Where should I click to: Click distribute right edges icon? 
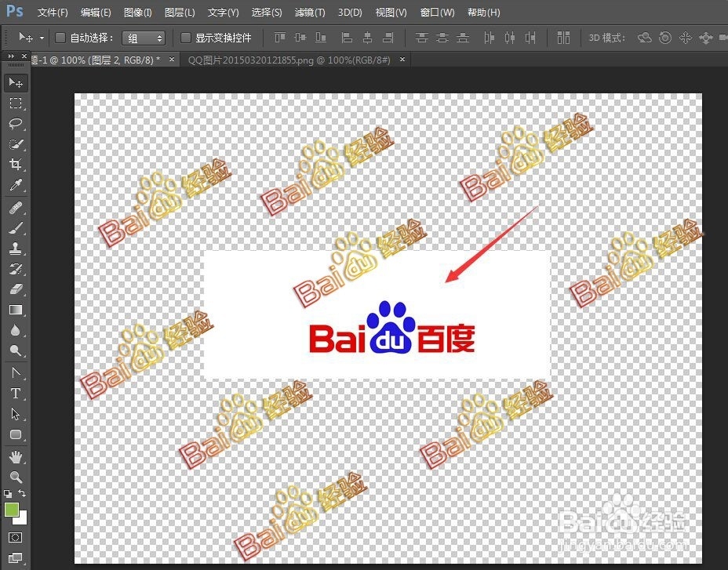point(530,38)
